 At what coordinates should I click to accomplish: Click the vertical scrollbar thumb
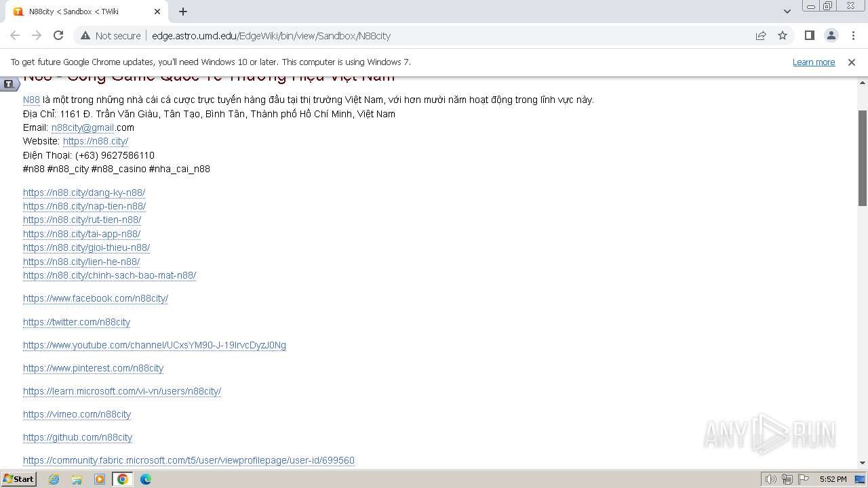[x=863, y=157]
